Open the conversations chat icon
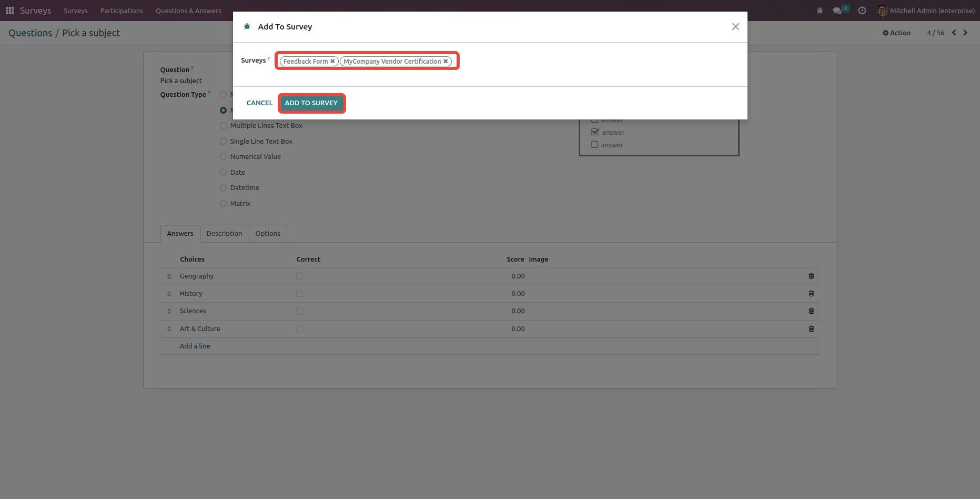The height and width of the screenshot is (499, 980). pyautogui.click(x=837, y=11)
